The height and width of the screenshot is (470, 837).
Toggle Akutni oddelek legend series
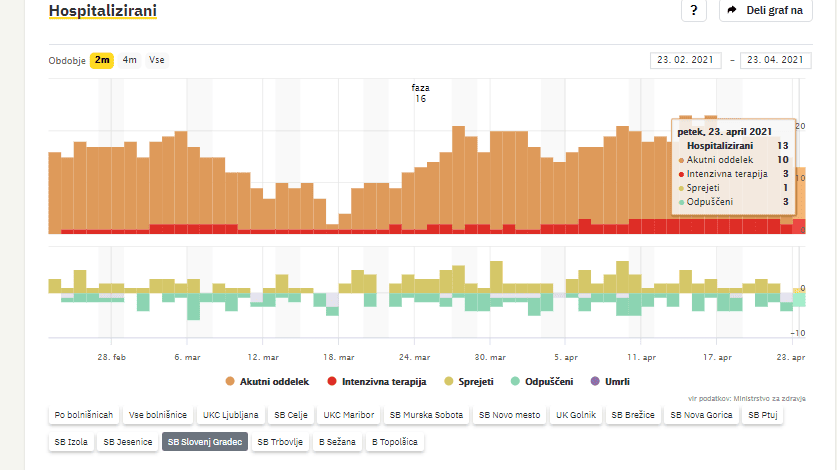(268, 381)
